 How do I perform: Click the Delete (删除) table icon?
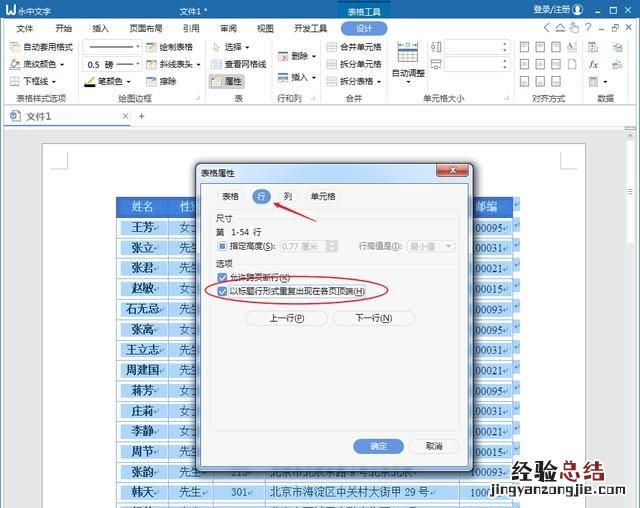click(283, 56)
